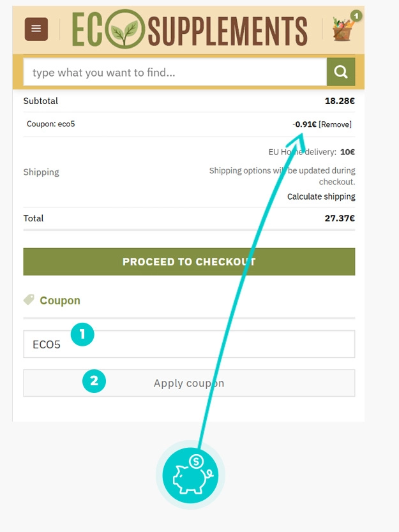Screen dimensions: 399x532
Task: Click the coupon tag icon
Action: (x=29, y=300)
